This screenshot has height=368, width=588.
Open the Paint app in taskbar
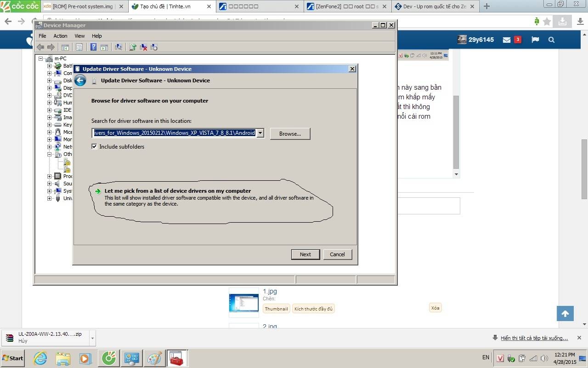click(x=154, y=358)
